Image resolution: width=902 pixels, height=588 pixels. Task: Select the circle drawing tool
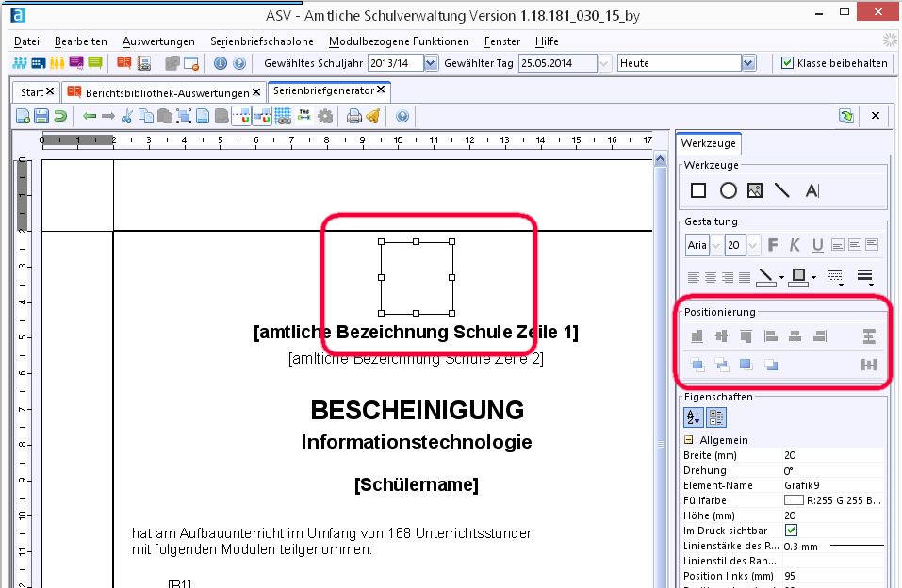click(729, 190)
